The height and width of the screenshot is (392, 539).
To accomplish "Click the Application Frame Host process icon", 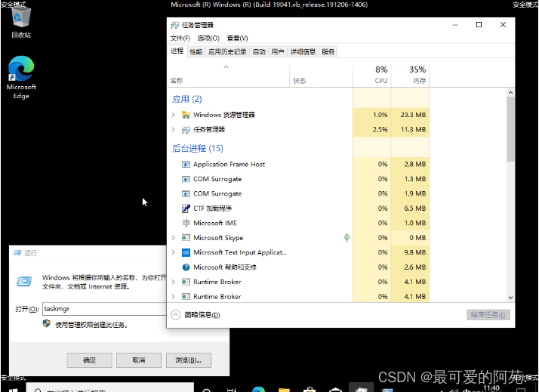I will (186, 165).
